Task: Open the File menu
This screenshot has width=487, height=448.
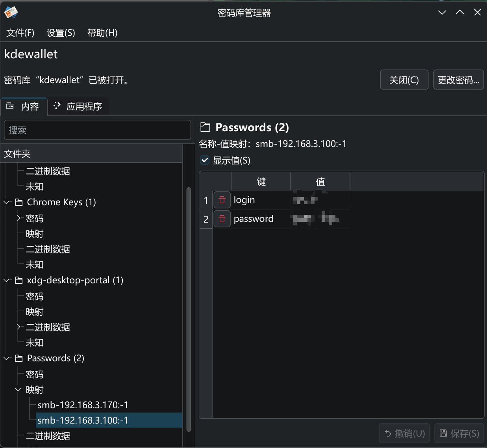Action: coord(20,33)
